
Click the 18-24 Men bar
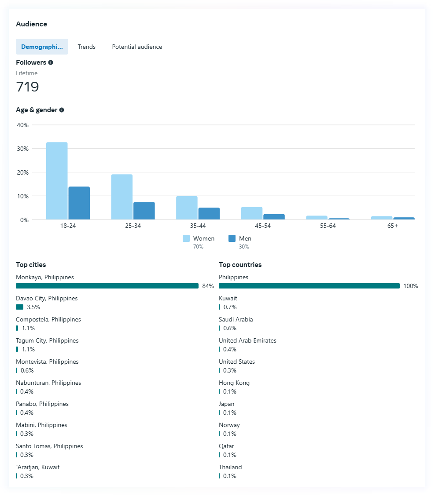tap(79, 203)
